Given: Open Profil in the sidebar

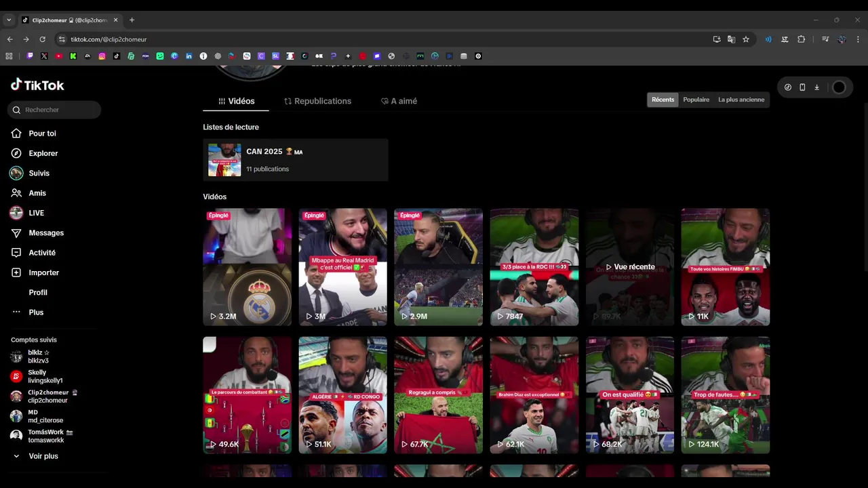Looking at the screenshot, I should click(x=38, y=292).
